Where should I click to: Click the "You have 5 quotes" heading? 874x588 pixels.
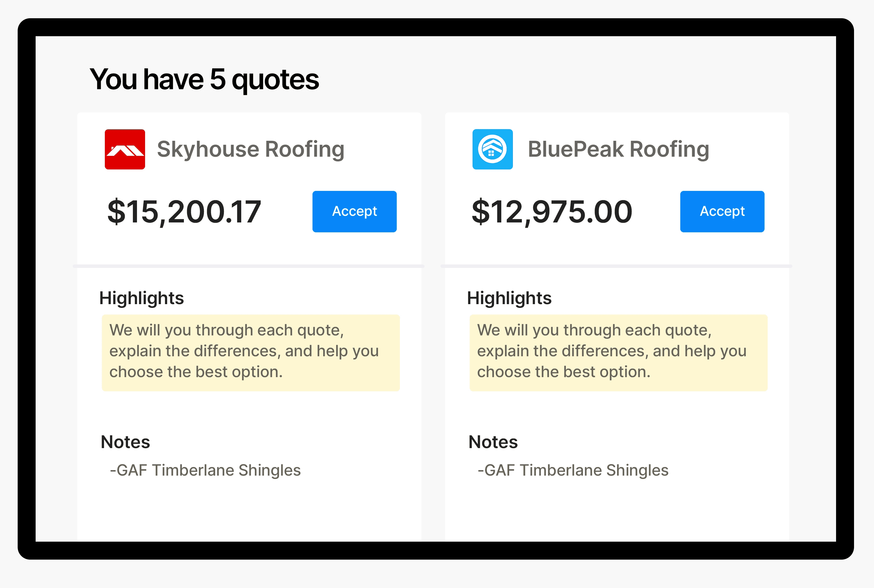pyautogui.click(x=204, y=79)
